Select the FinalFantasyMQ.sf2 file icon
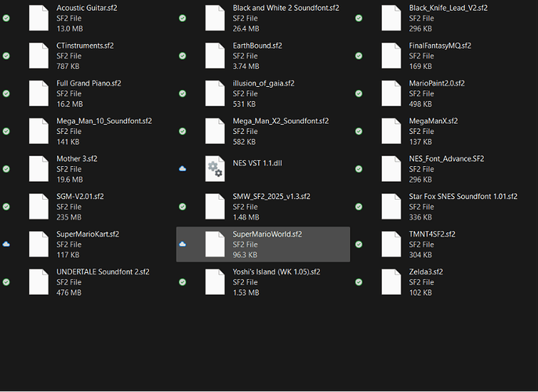The width and height of the screenshot is (538, 392). [391, 56]
